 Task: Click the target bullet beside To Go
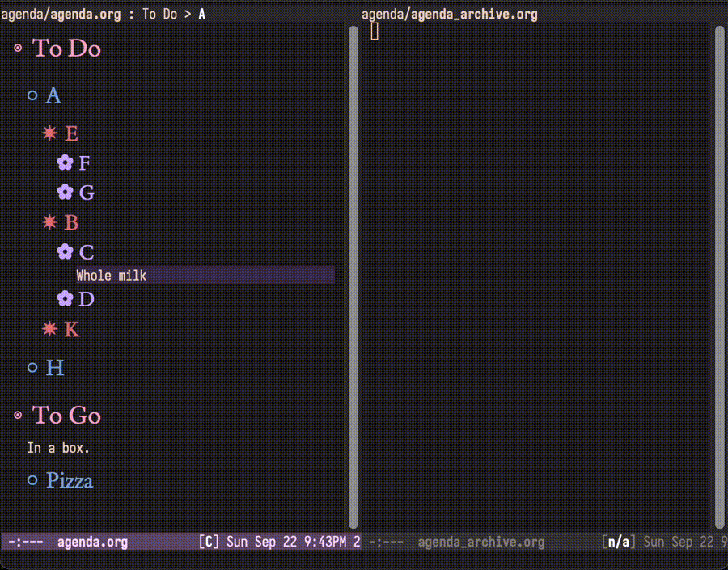click(x=18, y=416)
